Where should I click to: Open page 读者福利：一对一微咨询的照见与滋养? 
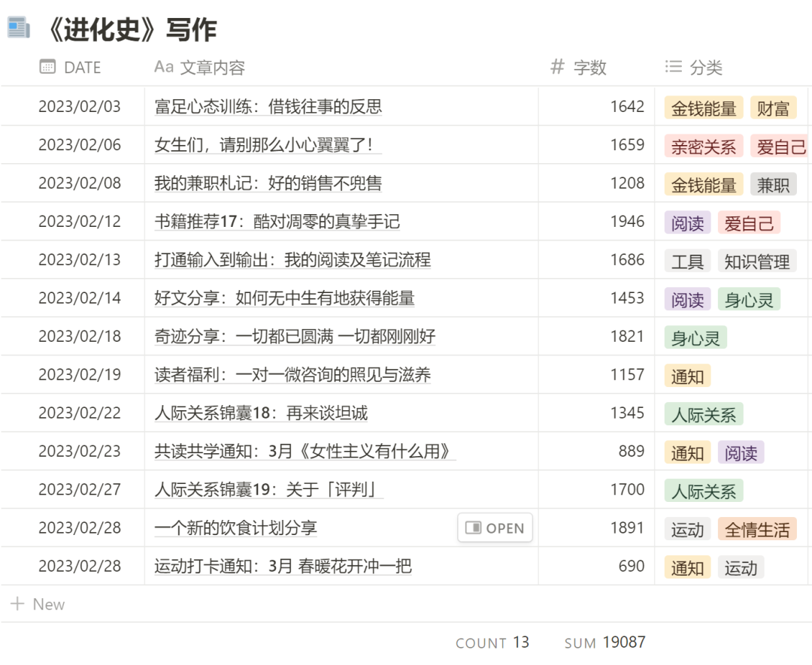292,375
